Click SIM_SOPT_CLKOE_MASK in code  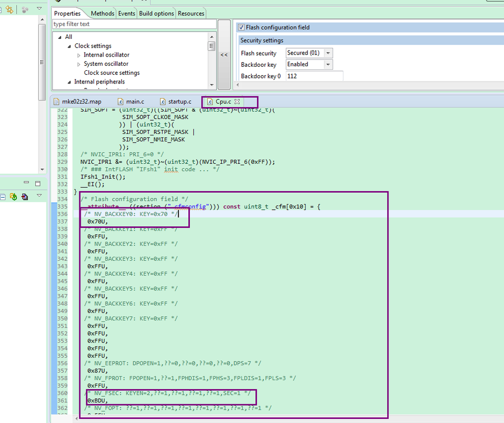click(x=155, y=117)
